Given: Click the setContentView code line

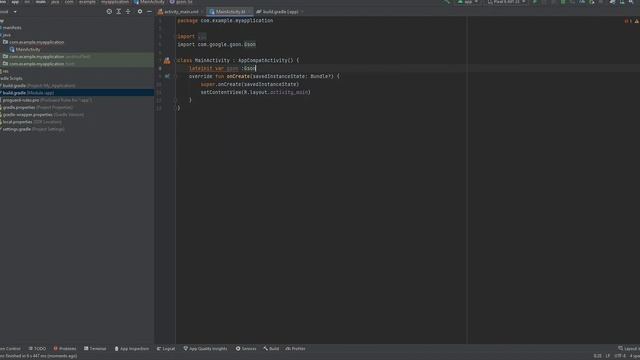Looking at the screenshot, I should click(x=256, y=92).
